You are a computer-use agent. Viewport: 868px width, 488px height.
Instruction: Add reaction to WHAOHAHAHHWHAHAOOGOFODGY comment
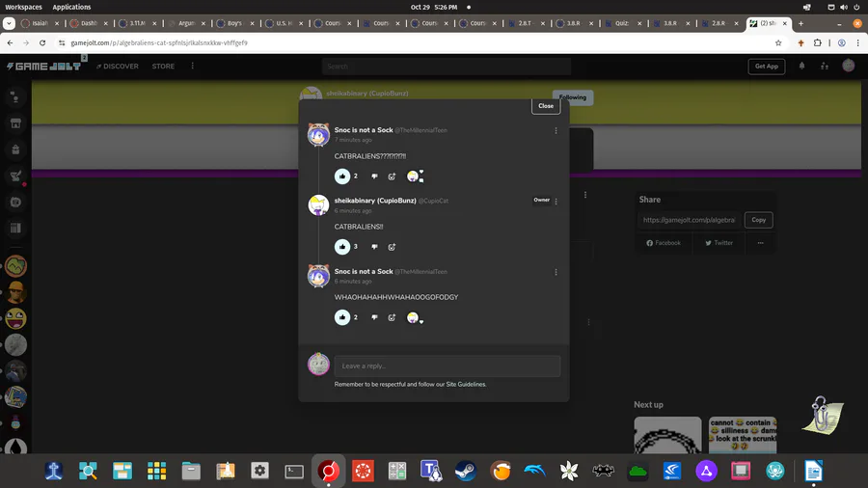[x=392, y=317]
